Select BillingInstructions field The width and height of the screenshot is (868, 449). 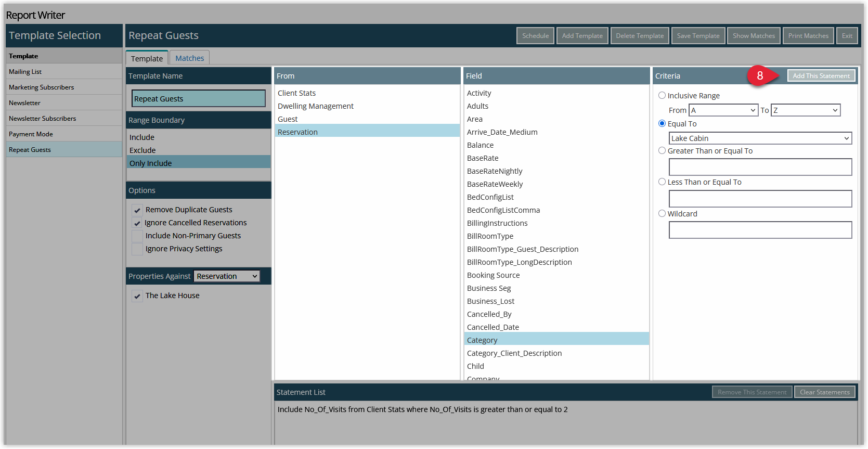click(x=556, y=223)
